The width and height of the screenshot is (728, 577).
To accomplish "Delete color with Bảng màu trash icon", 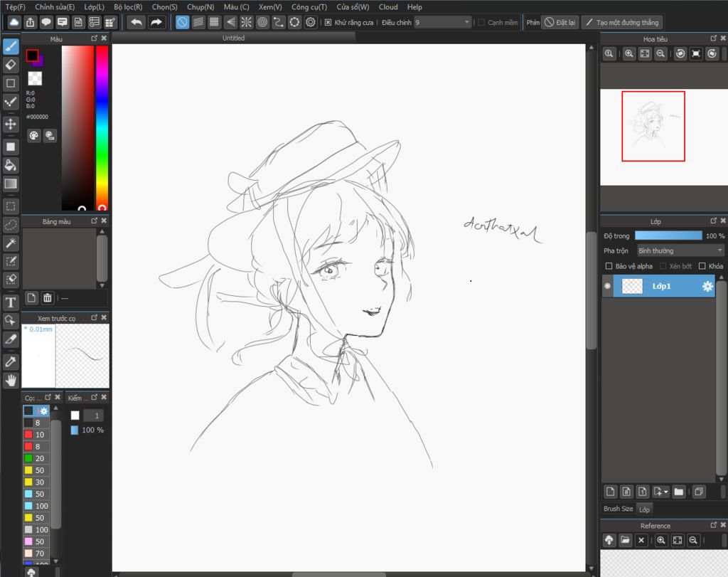I will 48,298.
